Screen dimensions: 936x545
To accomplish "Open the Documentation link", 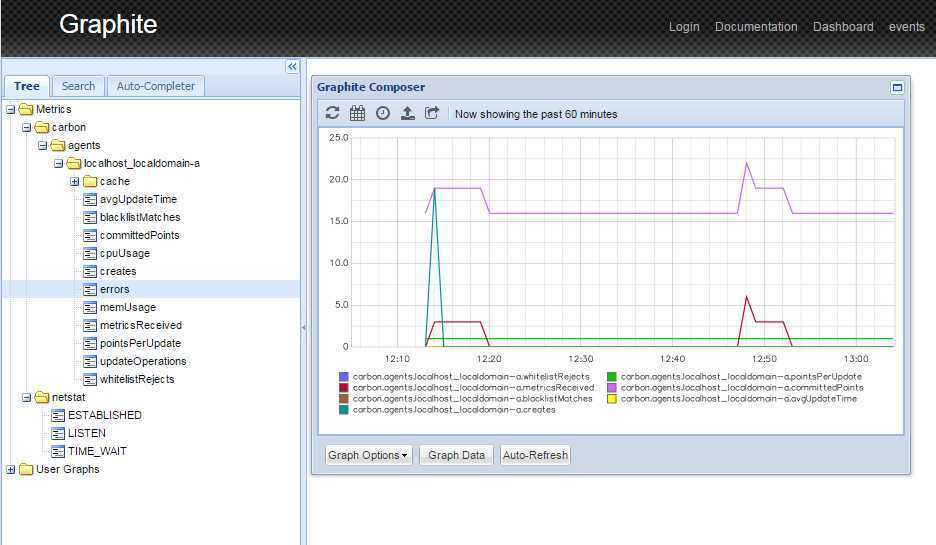I will [756, 27].
